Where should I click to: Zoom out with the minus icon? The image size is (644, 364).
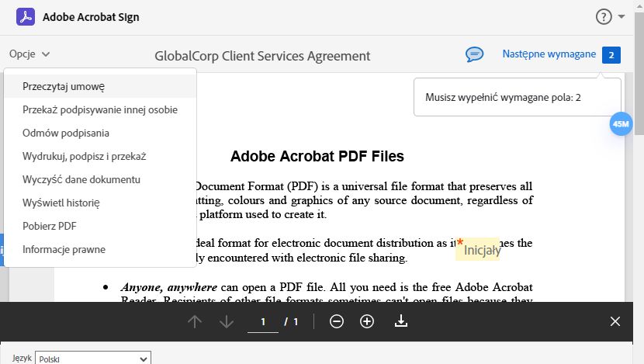click(x=337, y=321)
